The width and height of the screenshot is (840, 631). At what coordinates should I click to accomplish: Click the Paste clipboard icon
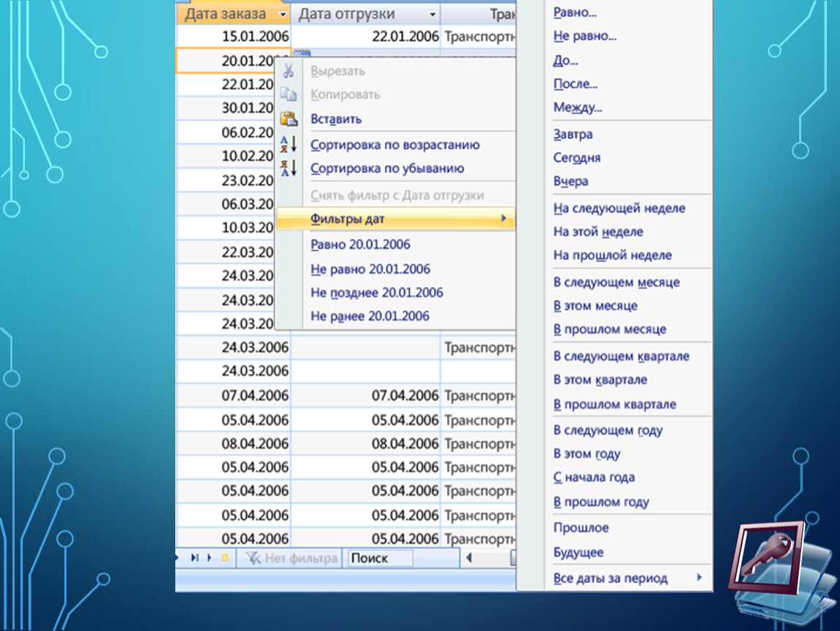289,118
